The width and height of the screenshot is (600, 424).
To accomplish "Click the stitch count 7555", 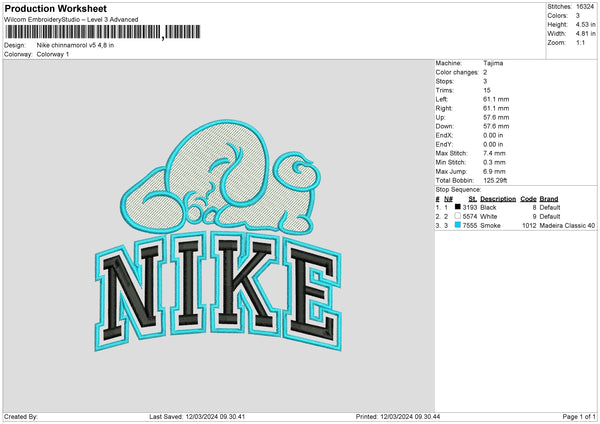I will (x=470, y=226).
